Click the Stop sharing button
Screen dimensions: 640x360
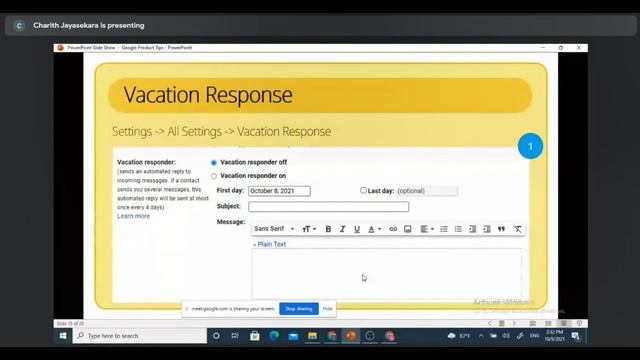point(299,309)
